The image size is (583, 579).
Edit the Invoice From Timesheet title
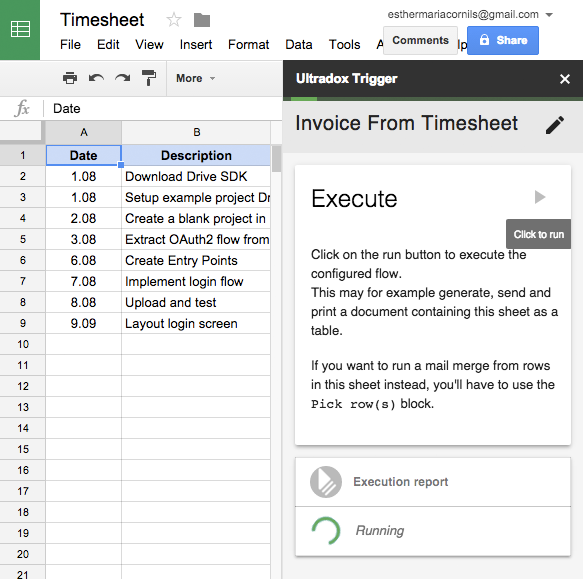click(555, 125)
